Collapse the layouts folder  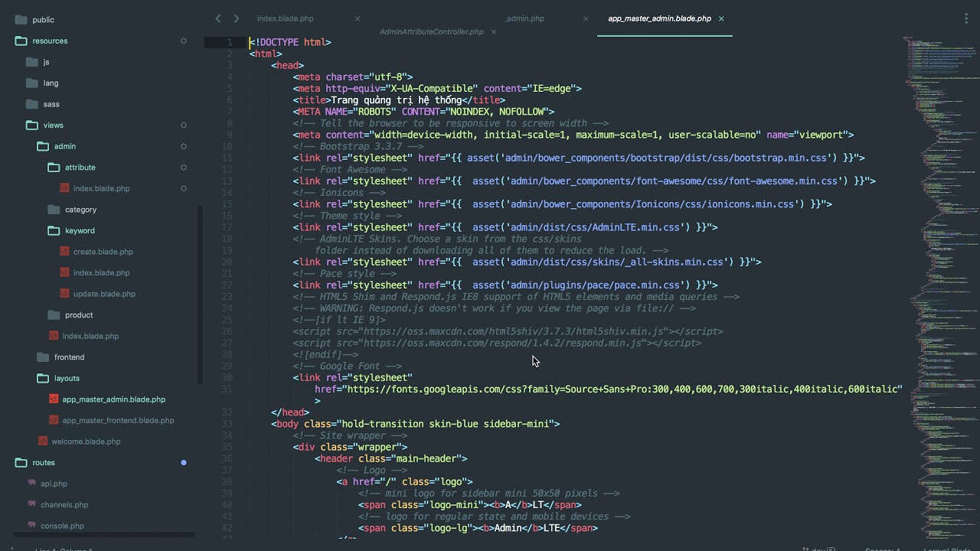pyautogui.click(x=43, y=379)
